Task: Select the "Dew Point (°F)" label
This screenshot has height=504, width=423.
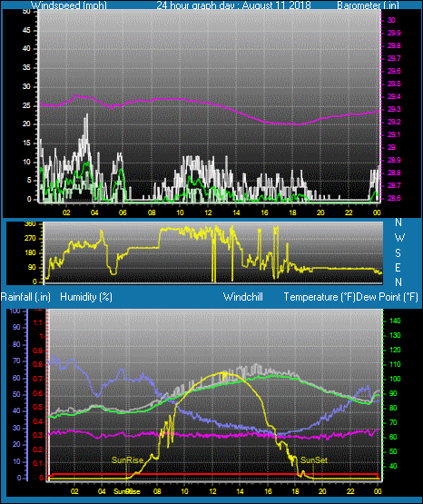Action: 388,297
